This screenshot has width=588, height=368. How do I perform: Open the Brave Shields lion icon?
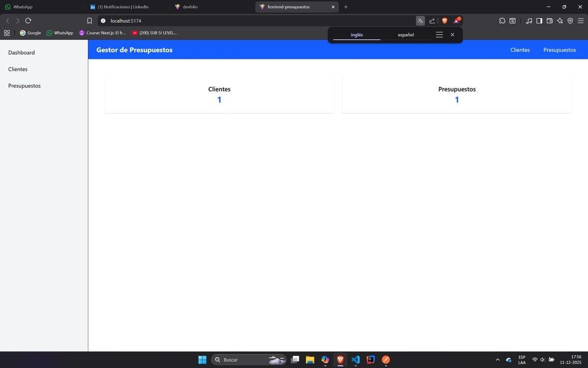pos(444,21)
